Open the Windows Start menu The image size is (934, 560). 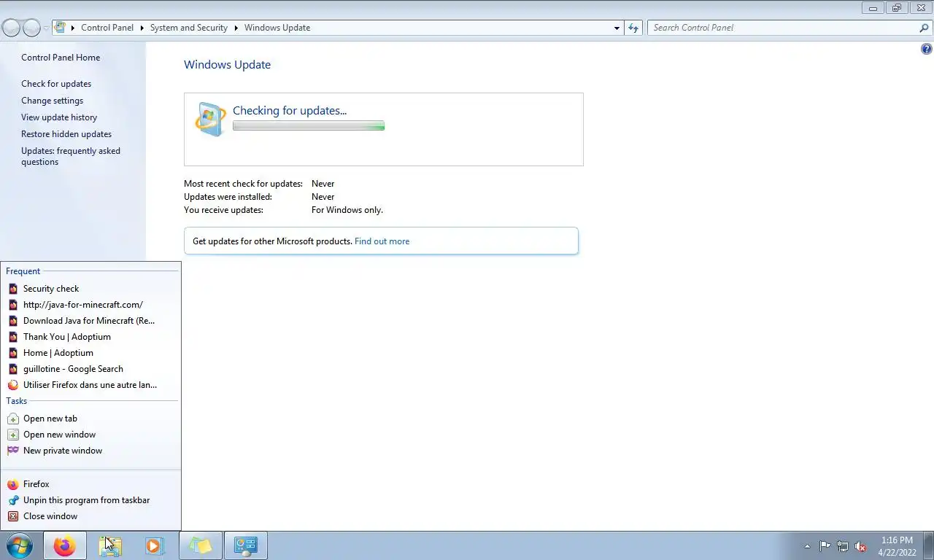(20, 545)
